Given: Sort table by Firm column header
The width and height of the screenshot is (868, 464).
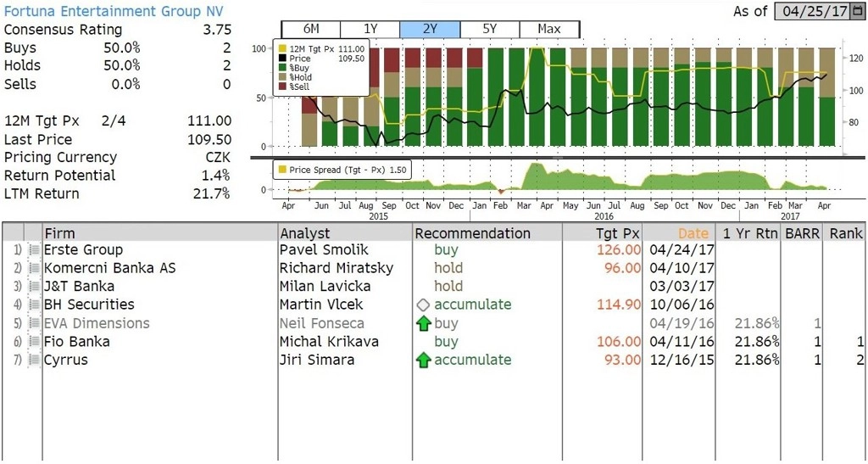Looking at the screenshot, I should click(x=160, y=233).
